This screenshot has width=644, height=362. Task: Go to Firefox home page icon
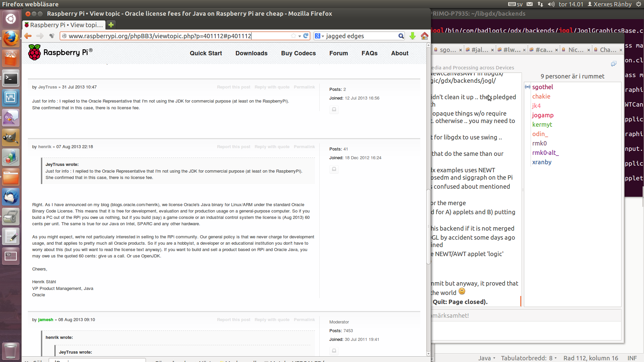click(424, 36)
